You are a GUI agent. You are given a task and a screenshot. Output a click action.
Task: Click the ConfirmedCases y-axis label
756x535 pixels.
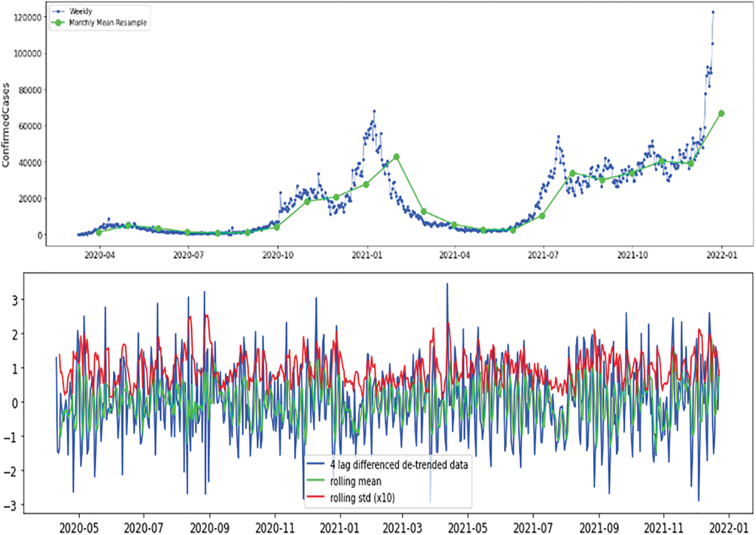point(5,125)
